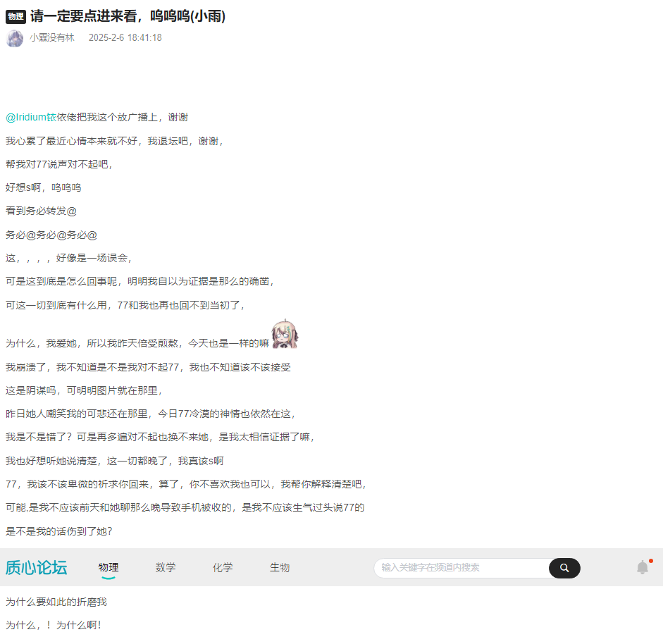
Task: Click the line starting with 这是阴谋吗
Action: [84, 390]
